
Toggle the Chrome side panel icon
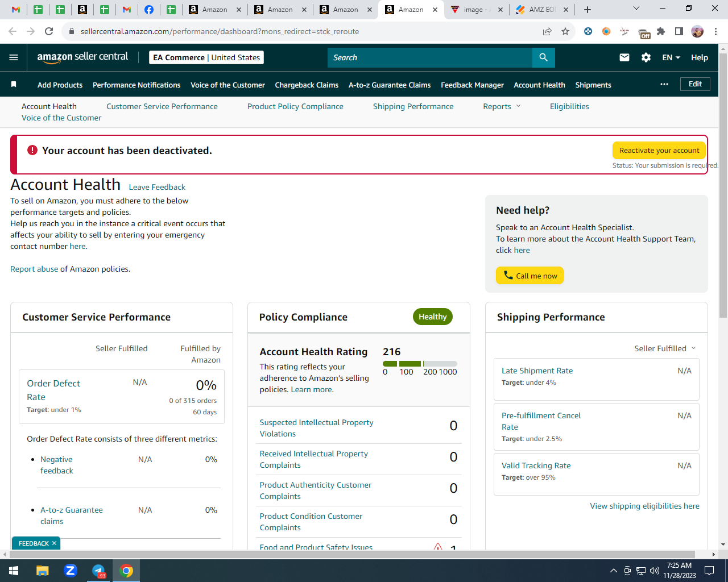[x=679, y=31]
